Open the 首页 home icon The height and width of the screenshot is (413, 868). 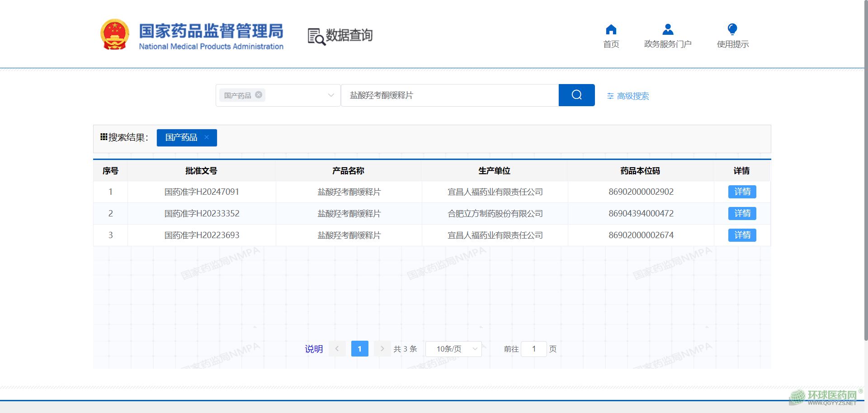point(611,30)
